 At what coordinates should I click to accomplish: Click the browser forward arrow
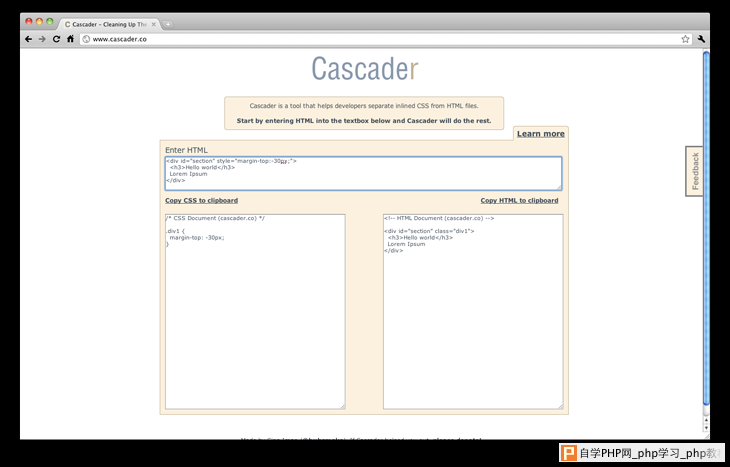(42, 39)
